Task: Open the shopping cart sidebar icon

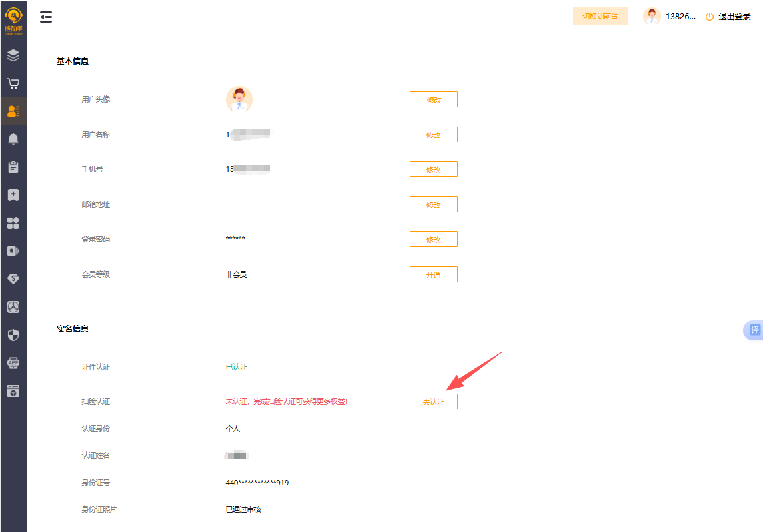Action: tap(13, 83)
